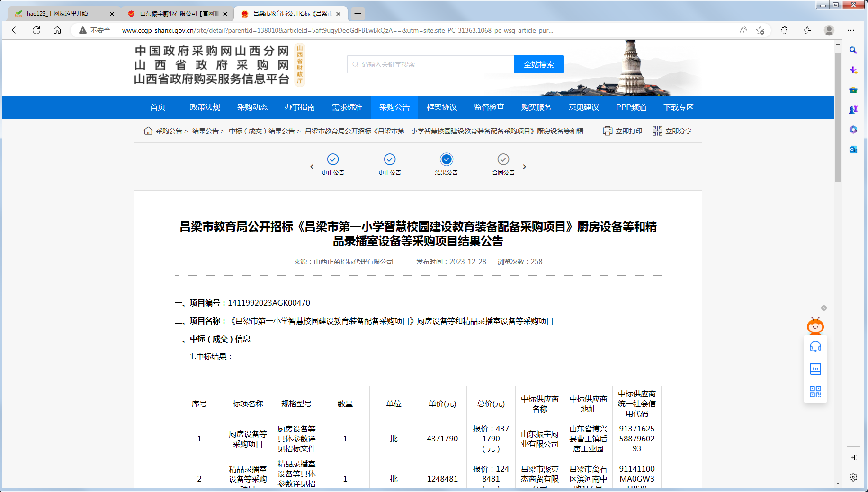Switch to hao123 tab

point(64,14)
